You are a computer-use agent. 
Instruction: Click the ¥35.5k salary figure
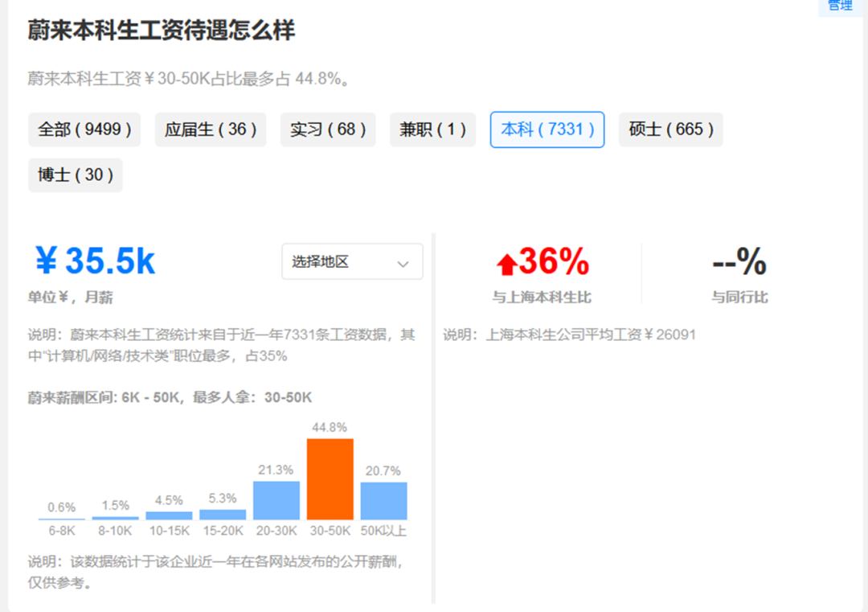95,261
